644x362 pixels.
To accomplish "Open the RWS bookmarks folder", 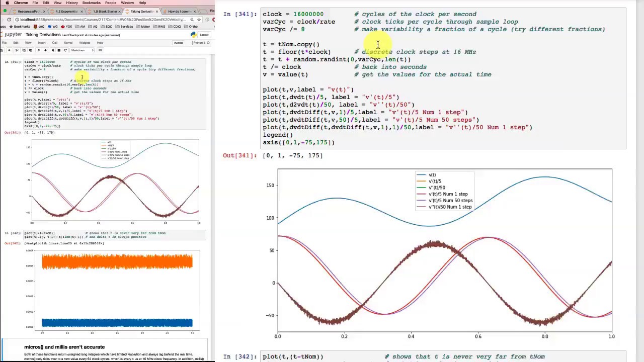I will [x=159, y=26].
